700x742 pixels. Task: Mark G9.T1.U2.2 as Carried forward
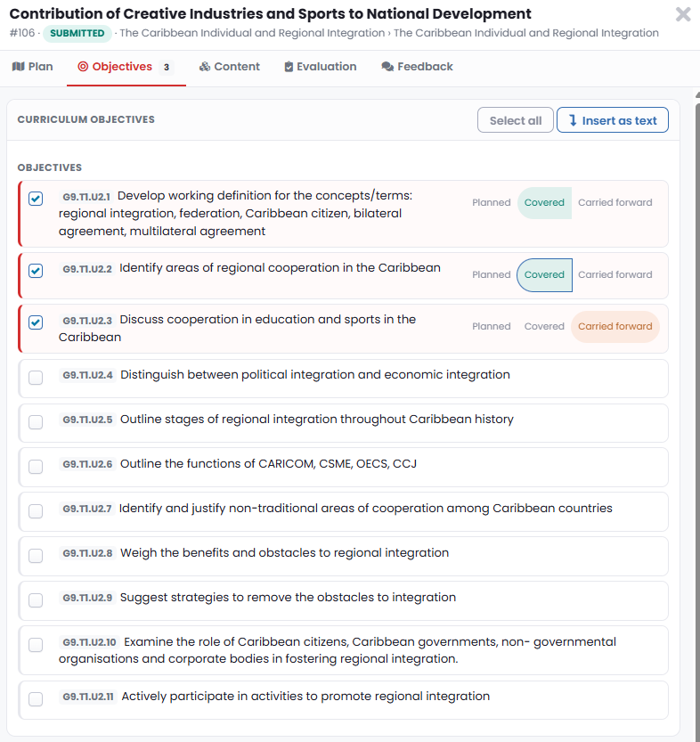coord(615,275)
